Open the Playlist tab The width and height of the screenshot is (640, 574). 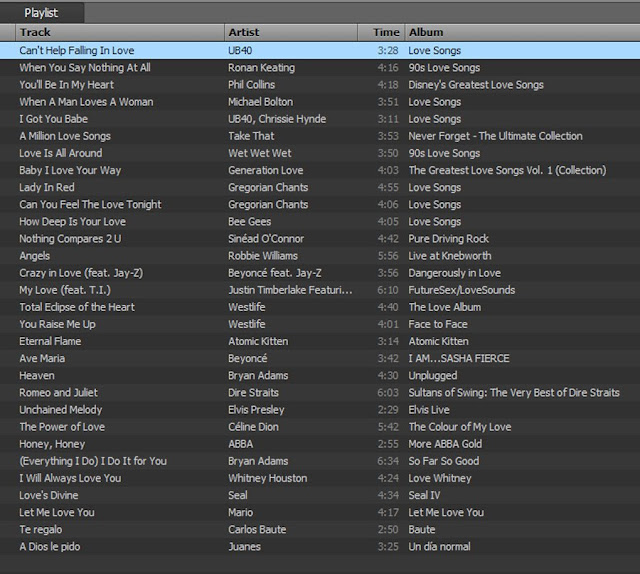(x=41, y=13)
